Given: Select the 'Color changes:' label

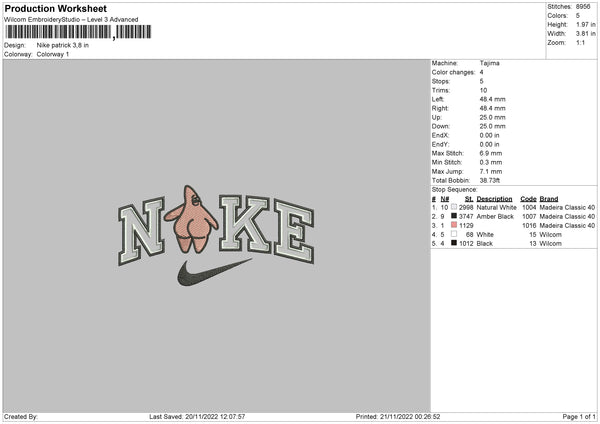Looking at the screenshot, I should (x=453, y=72).
